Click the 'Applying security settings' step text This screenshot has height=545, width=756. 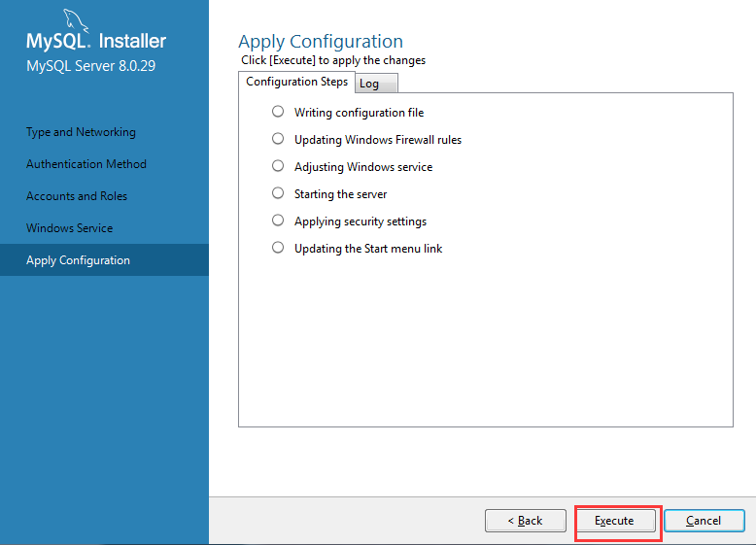361,221
